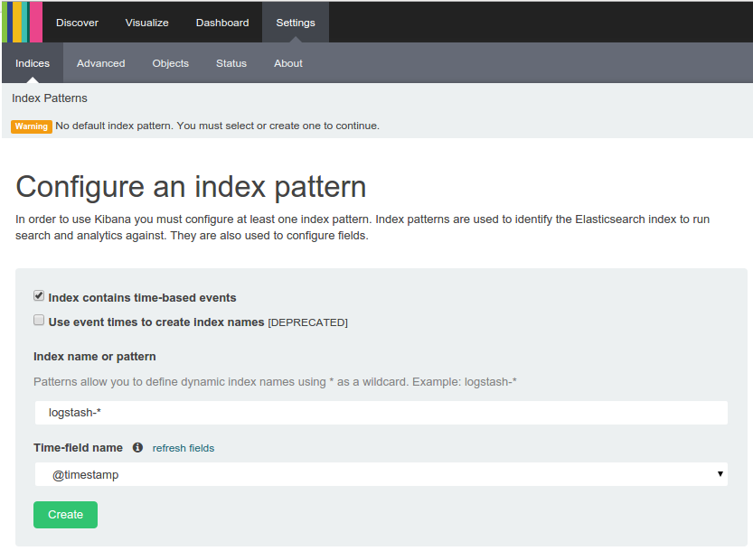The image size is (753, 560).
Task: Click the Kibana striped logo
Action: (x=22, y=22)
